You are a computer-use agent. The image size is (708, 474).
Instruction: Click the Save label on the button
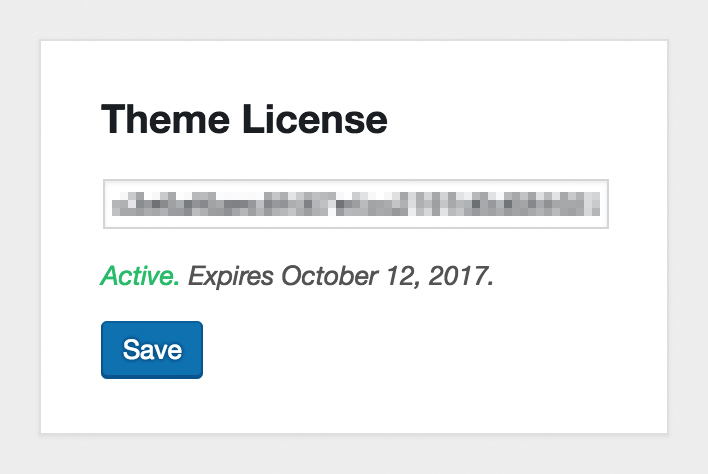pyautogui.click(x=152, y=350)
